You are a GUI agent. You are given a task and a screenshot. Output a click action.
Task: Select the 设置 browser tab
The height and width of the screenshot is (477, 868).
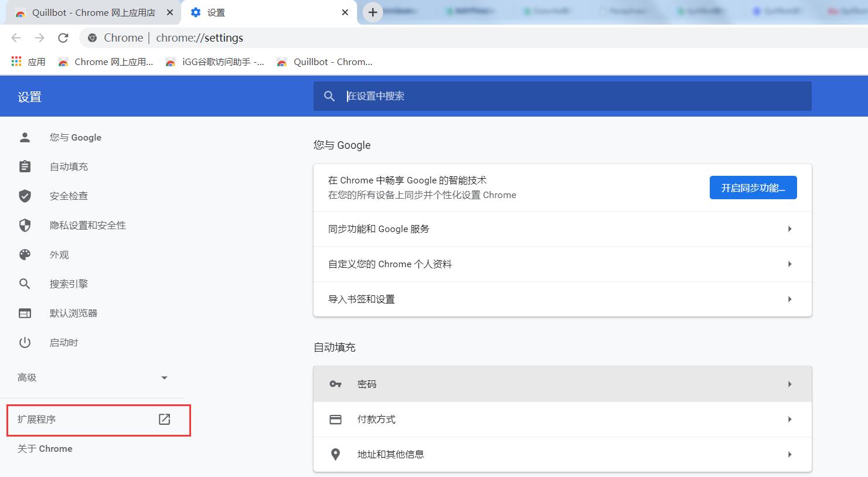[270, 12]
